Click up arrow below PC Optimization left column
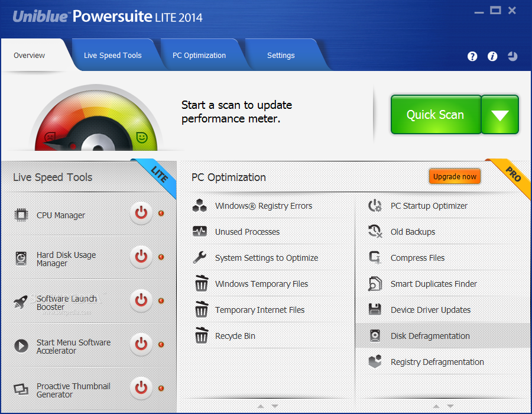 [x=261, y=406]
